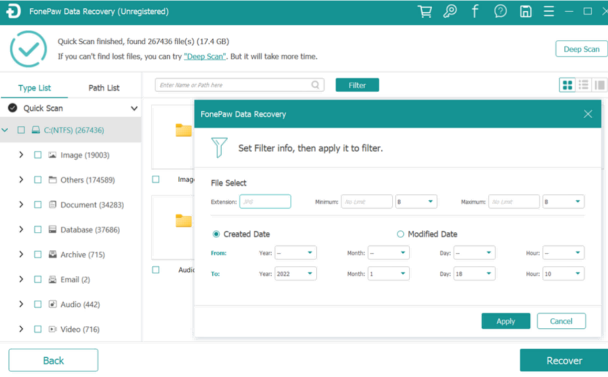
Task: Tick the C:(NTFS) checkbox
Action: (21, 130)
